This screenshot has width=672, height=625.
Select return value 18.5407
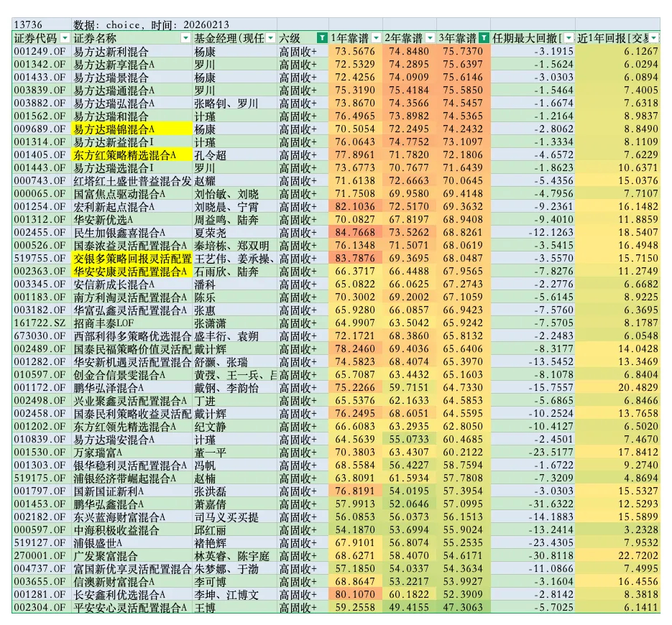coord(617,233)
